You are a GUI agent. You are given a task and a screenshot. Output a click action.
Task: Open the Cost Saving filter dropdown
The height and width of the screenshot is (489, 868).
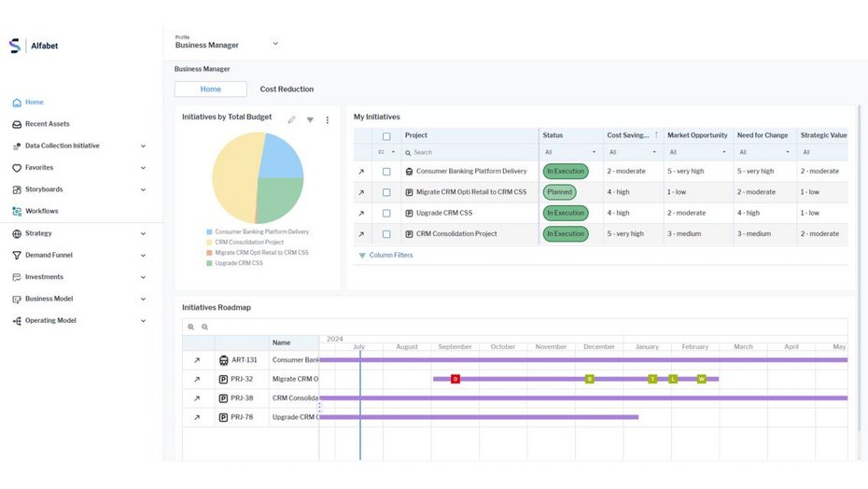(x=633, y=152)
